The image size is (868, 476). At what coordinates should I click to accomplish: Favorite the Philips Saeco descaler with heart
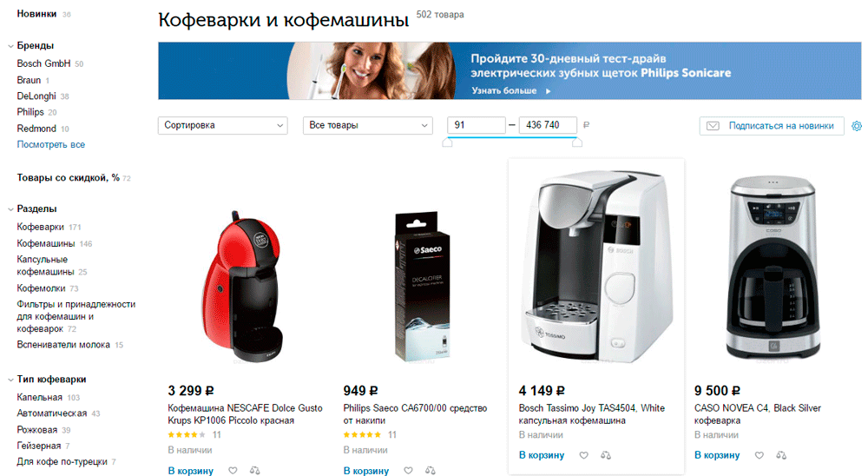(409, 471)
